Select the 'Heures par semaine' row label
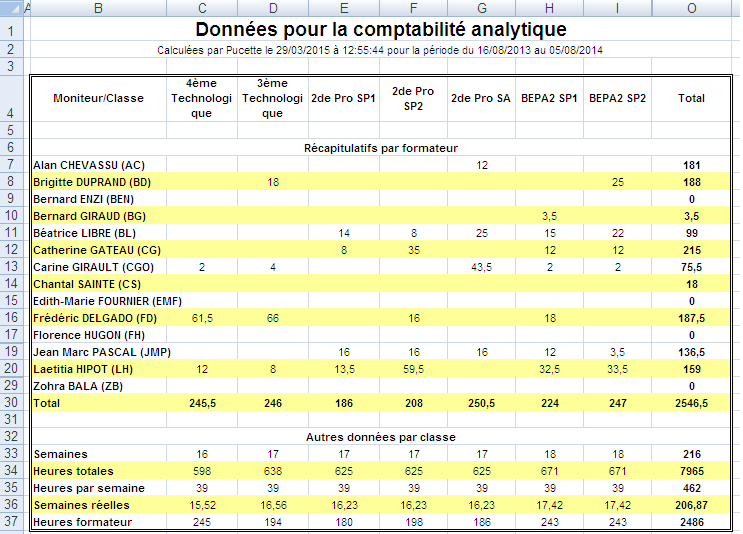The height and width of the screenshot is (534, 743). (x=99, y=488)
